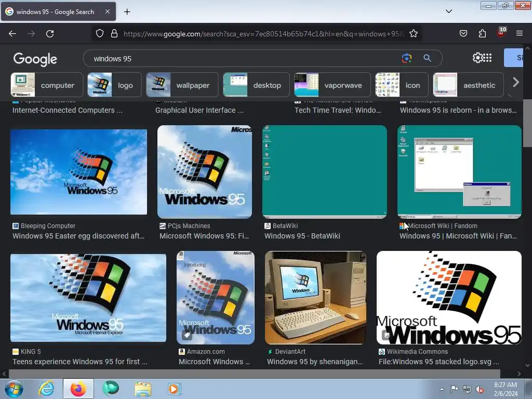Show hidden tray icons arrow

point(442,389)
